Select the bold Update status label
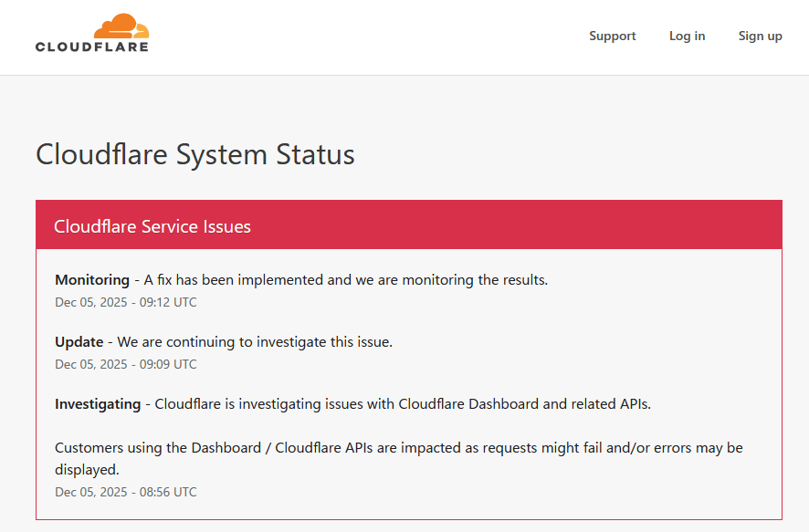Screen dimensions: 809x532 [79, 341]
